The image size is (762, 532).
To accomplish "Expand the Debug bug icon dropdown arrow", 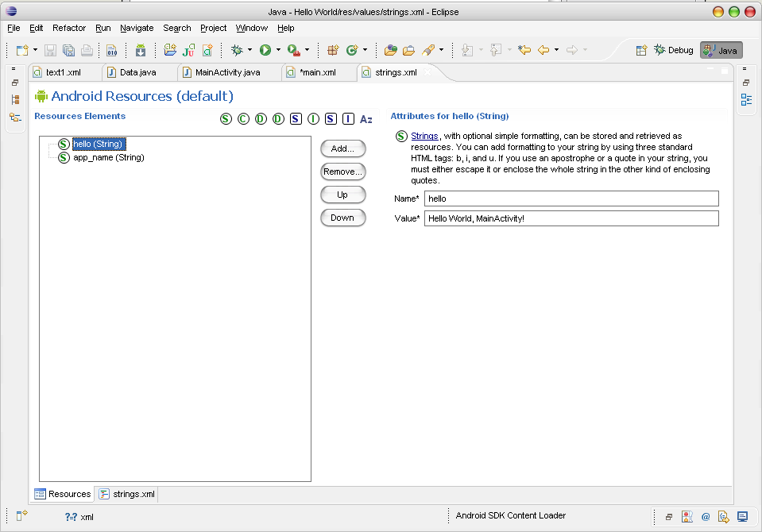I will pos(249,50).
